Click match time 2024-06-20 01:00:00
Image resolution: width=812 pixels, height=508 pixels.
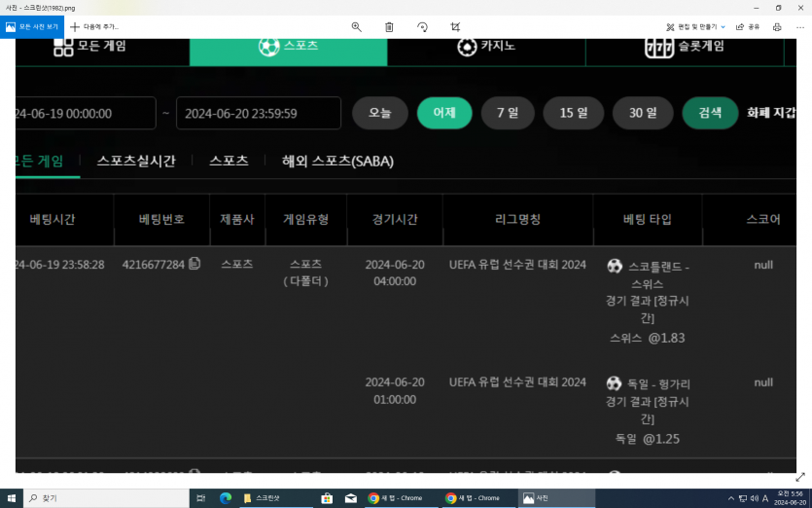395,391
